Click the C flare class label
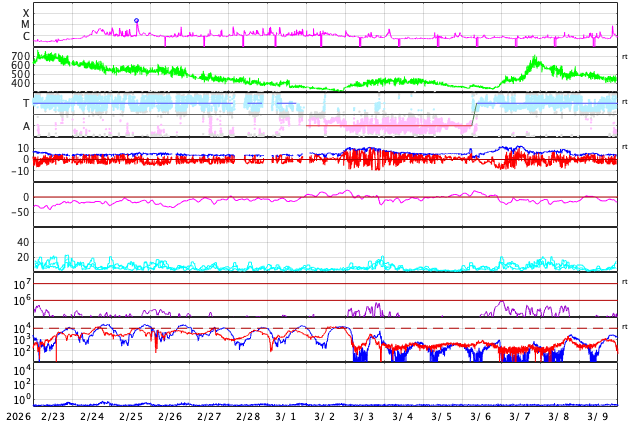Viewport: 634px width, 424px height. (26, 37)
